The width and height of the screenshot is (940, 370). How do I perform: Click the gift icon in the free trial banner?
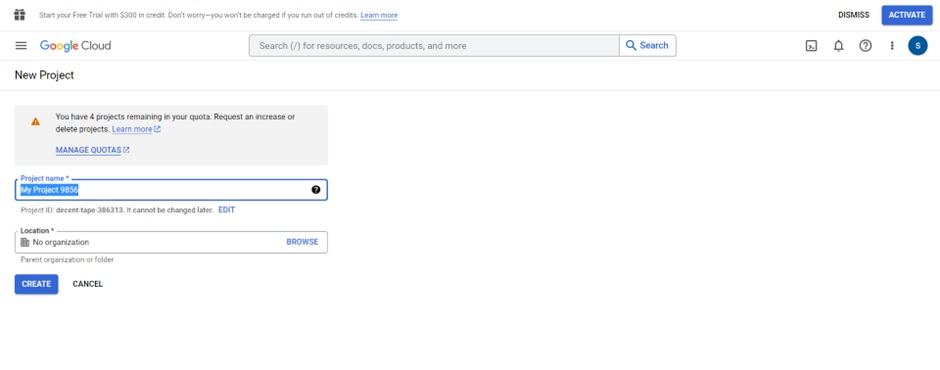click(20, 14)
